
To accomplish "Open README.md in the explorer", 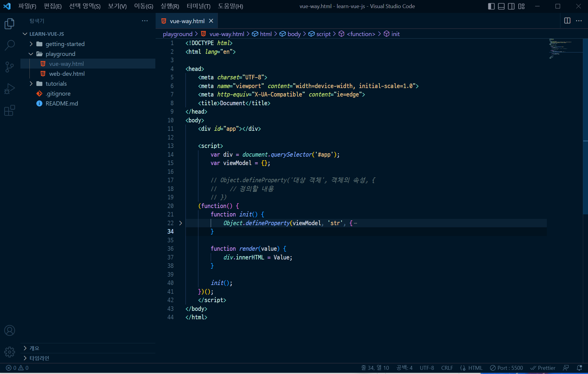I will point(88,103).
